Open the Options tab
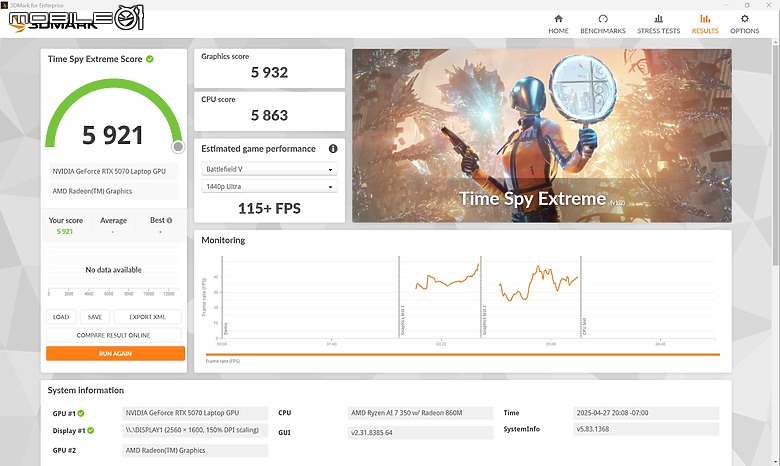This screenshot has width=780, height=466. 745,24
